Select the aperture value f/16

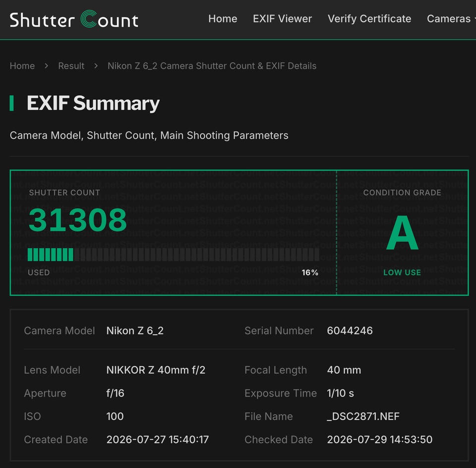pyautogui.click(x=115, y=393)
